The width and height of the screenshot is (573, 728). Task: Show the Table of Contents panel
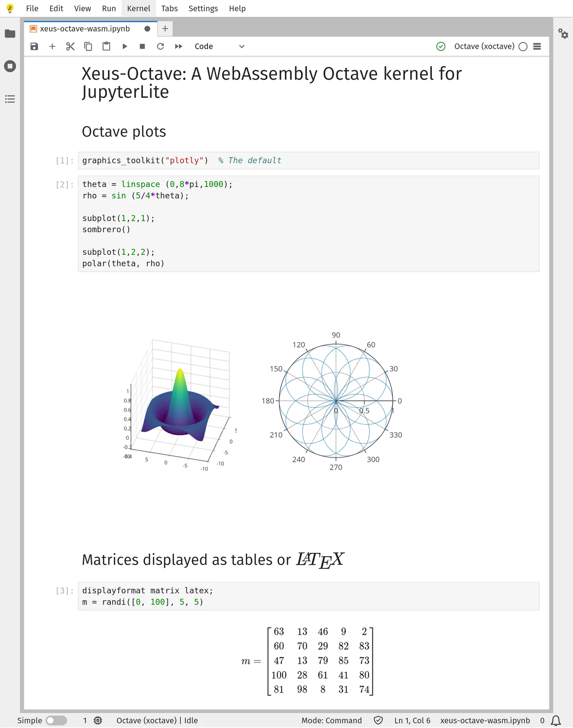tap(10, 99)
